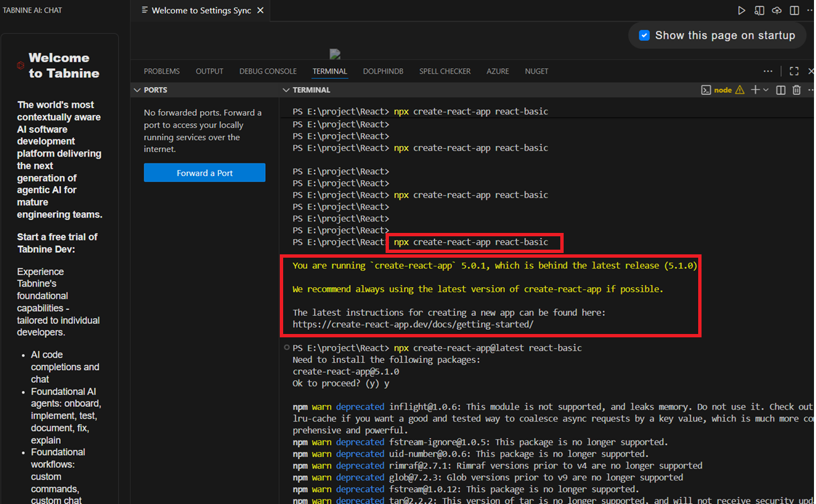Click the node terminal shell icon
This screenshot has height=504, width=816.
706,90
